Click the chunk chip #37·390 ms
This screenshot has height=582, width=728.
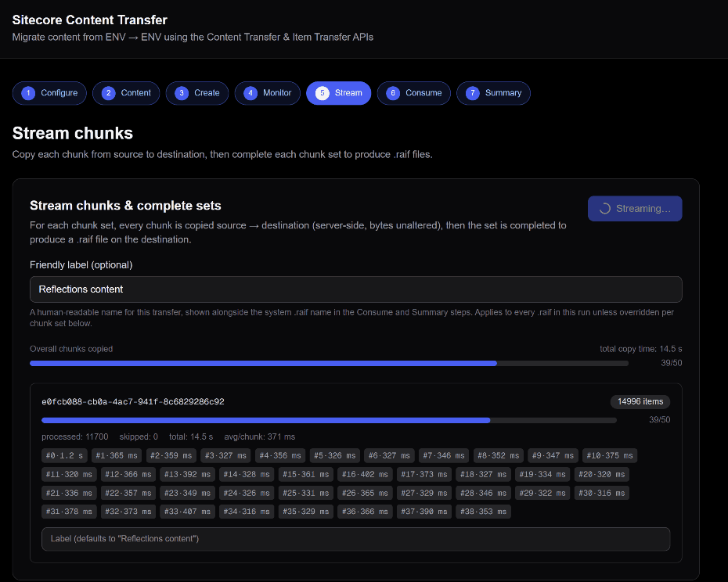424,512
